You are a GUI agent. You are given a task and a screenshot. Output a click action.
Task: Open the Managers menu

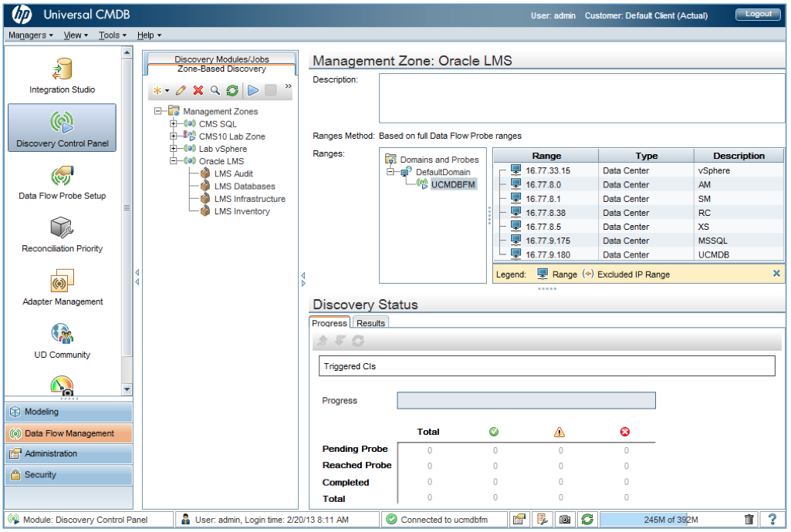(31, 35)
